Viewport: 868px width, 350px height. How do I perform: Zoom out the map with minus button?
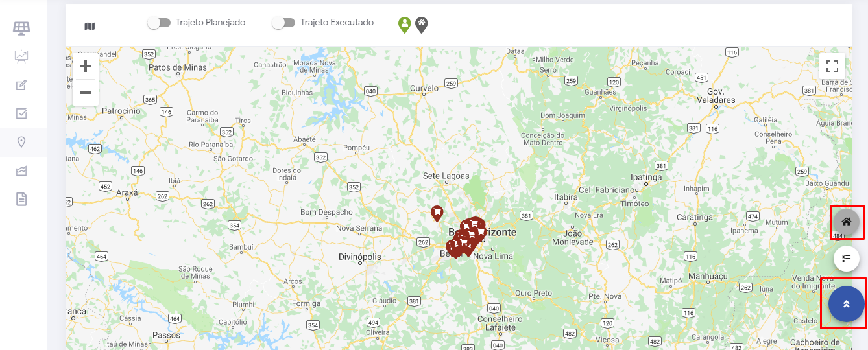pos(86,93)
